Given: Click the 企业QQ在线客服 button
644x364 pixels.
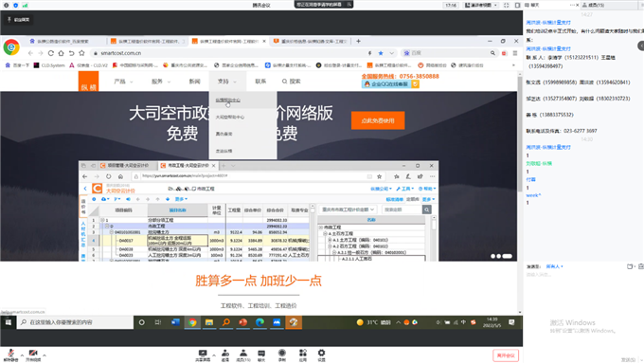Looking at the screenshot, I should (x=390, y=84).
